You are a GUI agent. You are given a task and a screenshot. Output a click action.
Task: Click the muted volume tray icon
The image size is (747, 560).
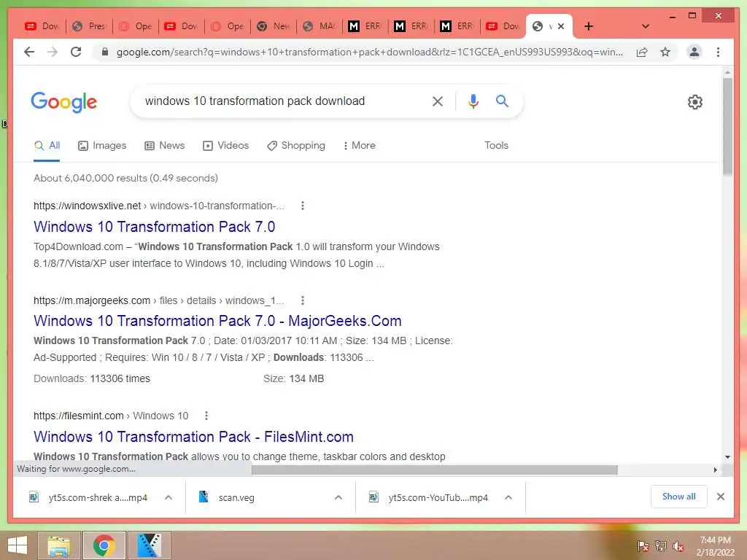click(x=678, y=545)
